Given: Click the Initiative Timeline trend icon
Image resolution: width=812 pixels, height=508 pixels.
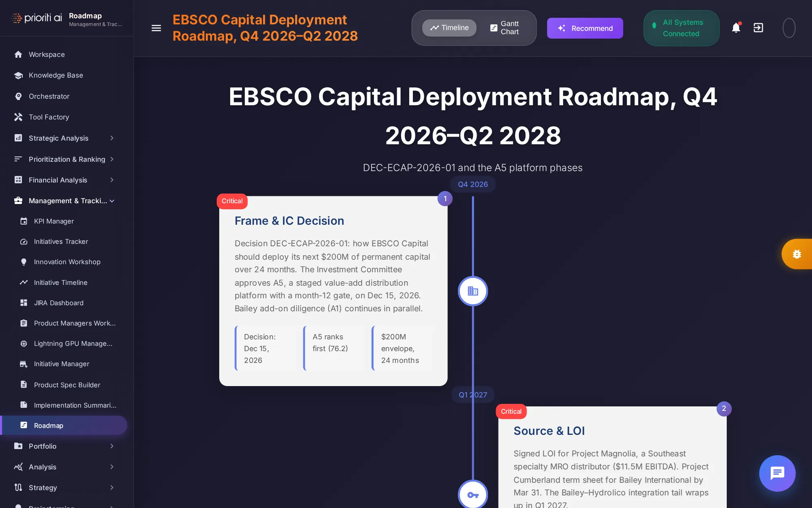Looking at the screenshot, I should [24, 282].
